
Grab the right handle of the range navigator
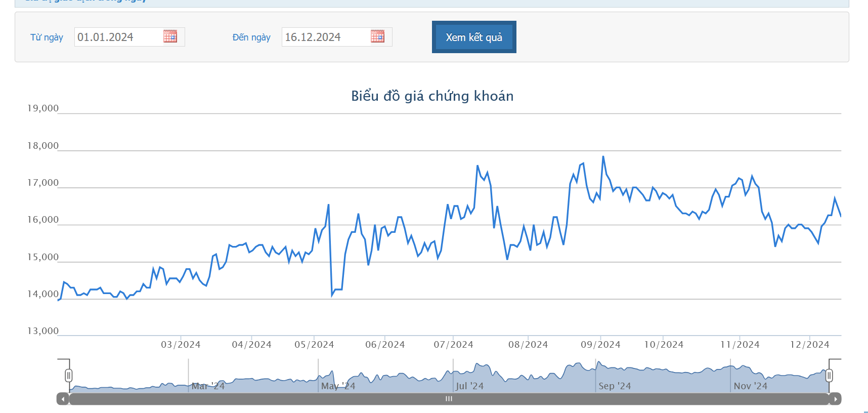[x=829, y=376]
